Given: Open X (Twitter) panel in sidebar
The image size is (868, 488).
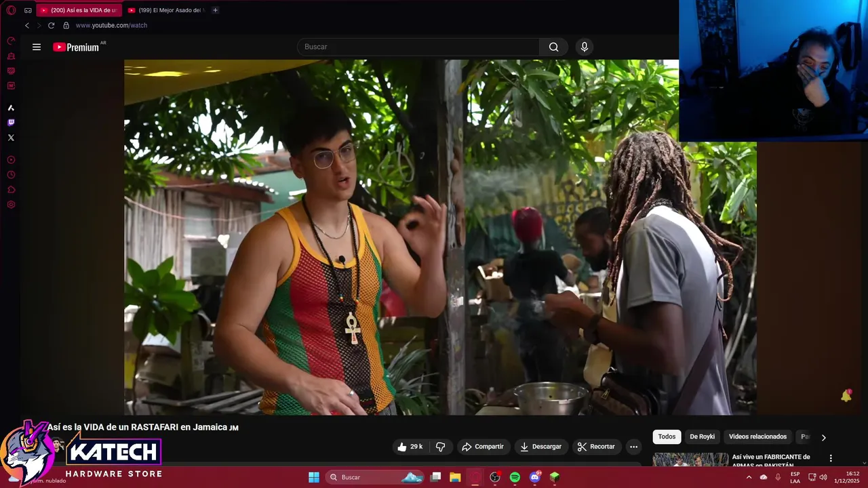Looking at the screenshot, I should click(11, 138).
